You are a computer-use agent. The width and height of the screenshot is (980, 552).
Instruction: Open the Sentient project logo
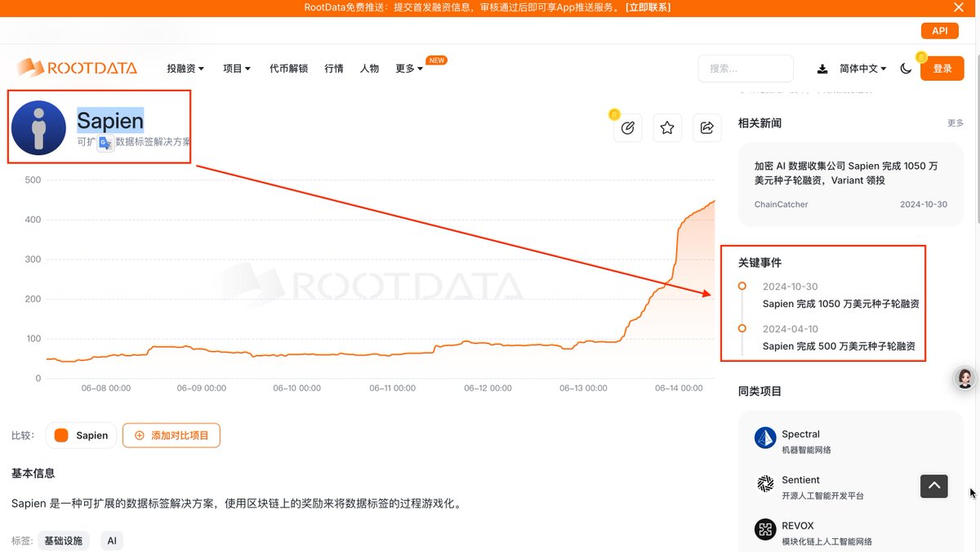coord(765,483)
